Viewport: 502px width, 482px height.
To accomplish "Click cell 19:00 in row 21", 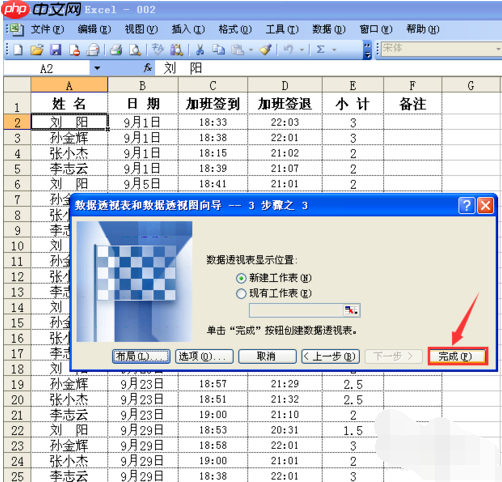I will tap(213, 415).
